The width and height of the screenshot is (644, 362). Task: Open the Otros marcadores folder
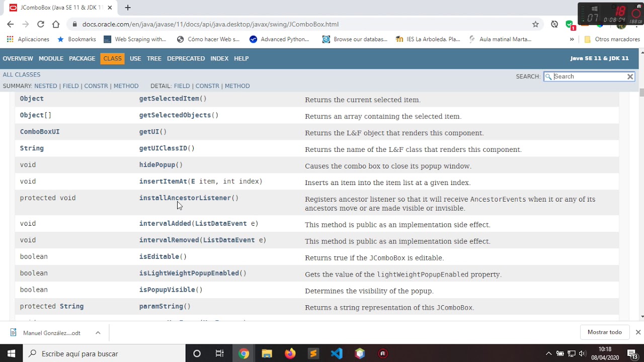click(x=612, y=39)
